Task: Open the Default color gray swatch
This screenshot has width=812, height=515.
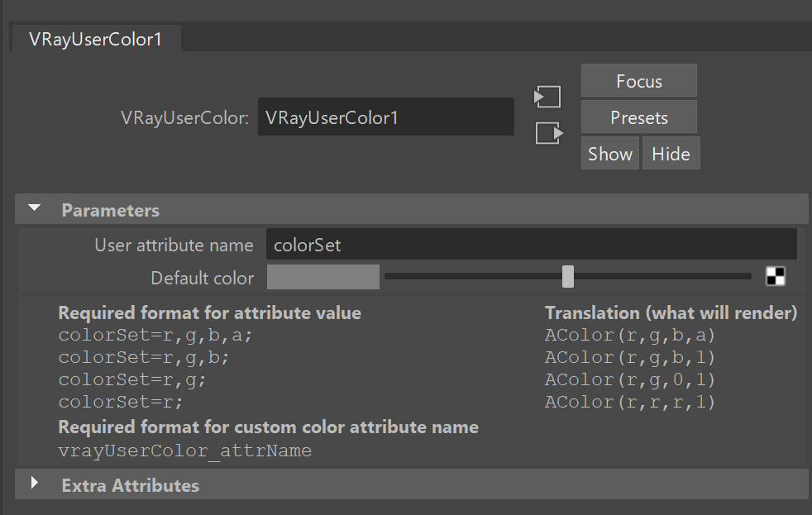Action: pyautogui.click(x=323, y=277)
